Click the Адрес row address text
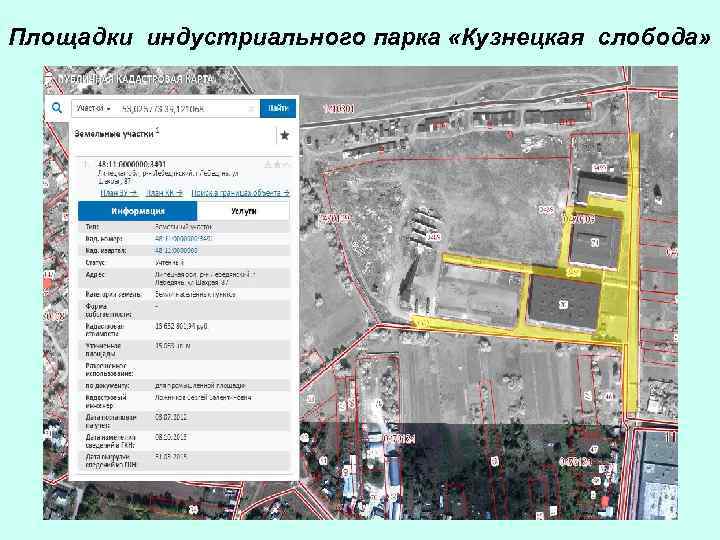 click(x=205, y=278)
